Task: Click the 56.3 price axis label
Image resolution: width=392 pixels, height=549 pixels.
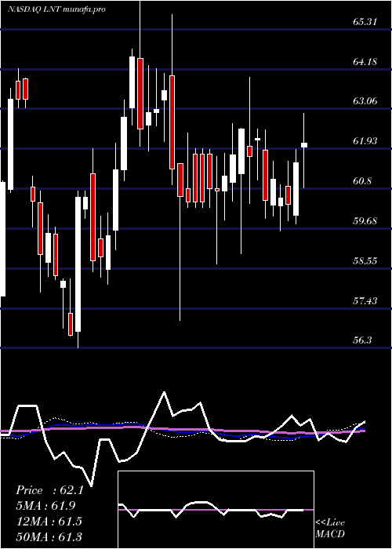Action: [362, 340]
